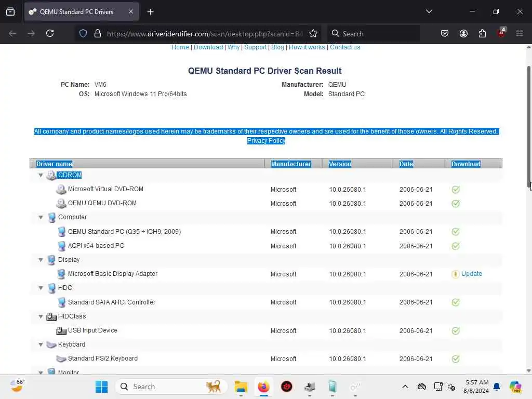Viewport: 532px width, 399px height.
Task: Click the green check for QEMU QEMU DVD-ROM
Action: pyautogui.click(x=456, y=204)
